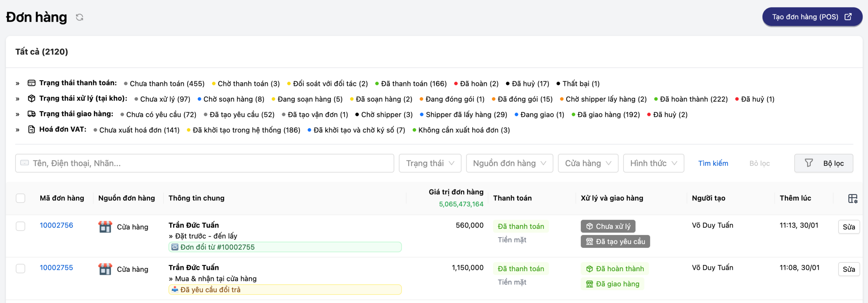The image size is (868, 303).
Task: Open the Trạng thái dropdown
Action: pos(430,164)
